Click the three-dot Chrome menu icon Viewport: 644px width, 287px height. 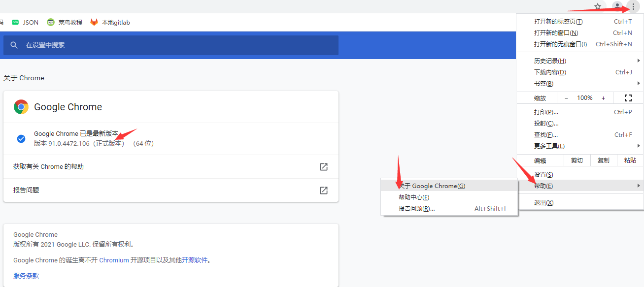[633, 6]
